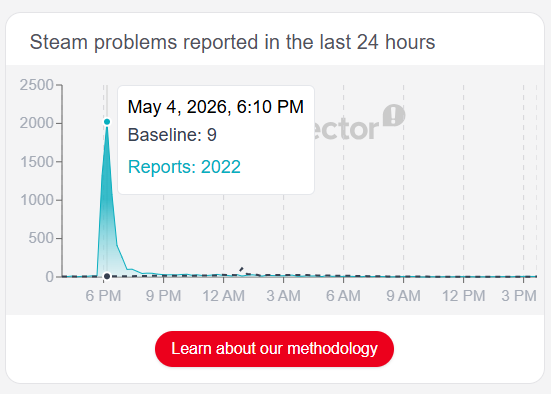Click the teal spike area of the chart
551x394 pixels.
107,211
